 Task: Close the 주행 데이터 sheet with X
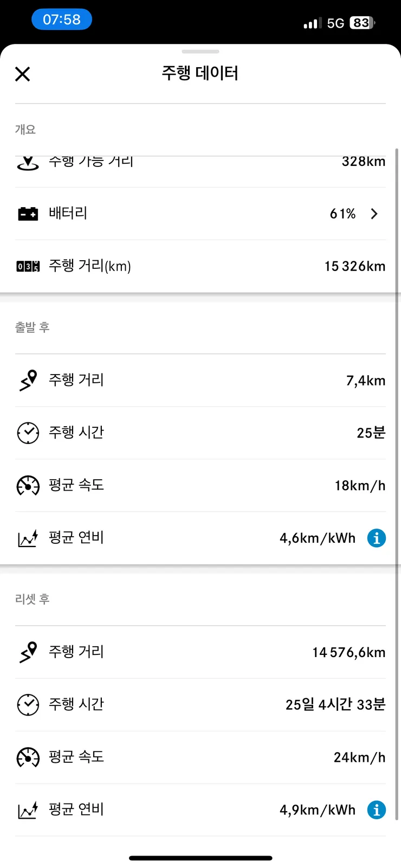[23, 74]
